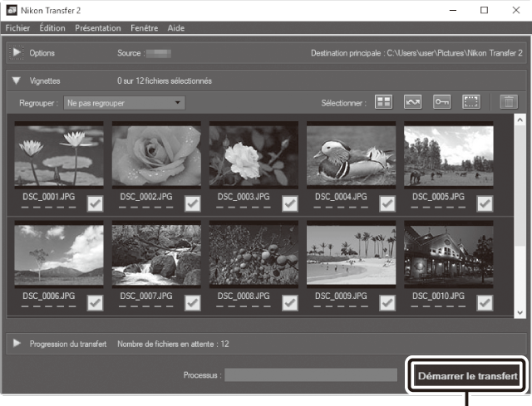Select the horses field thumbnail DSC_0005
The image size is (532, 406).
coord(449,155)
